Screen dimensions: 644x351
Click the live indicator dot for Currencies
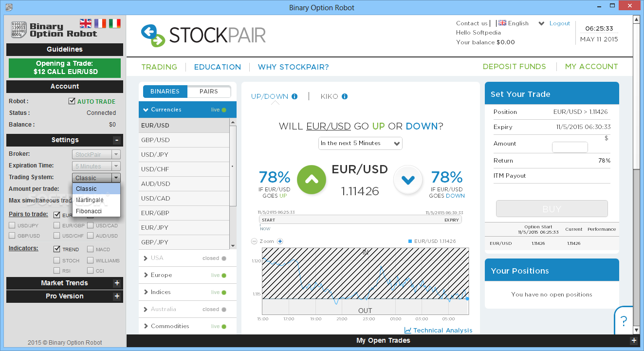coord(224,110)
